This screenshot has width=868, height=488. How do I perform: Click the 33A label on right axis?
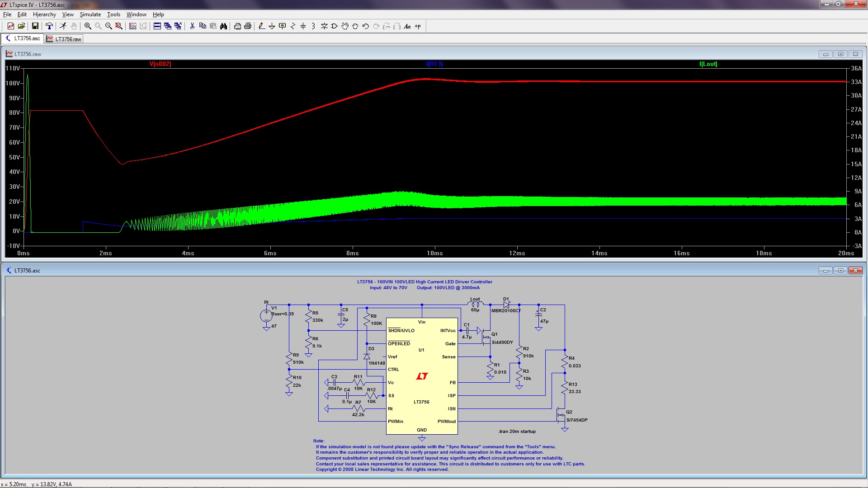pos(856,82)
